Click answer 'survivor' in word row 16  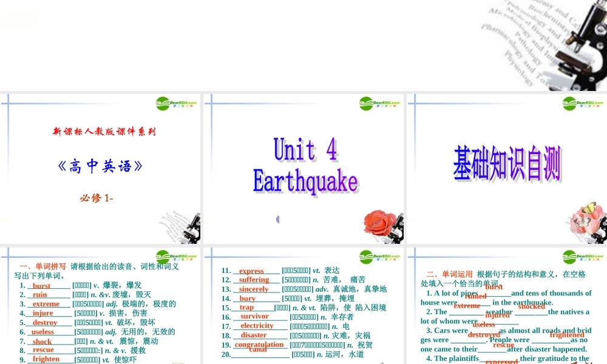click(255, 316)
